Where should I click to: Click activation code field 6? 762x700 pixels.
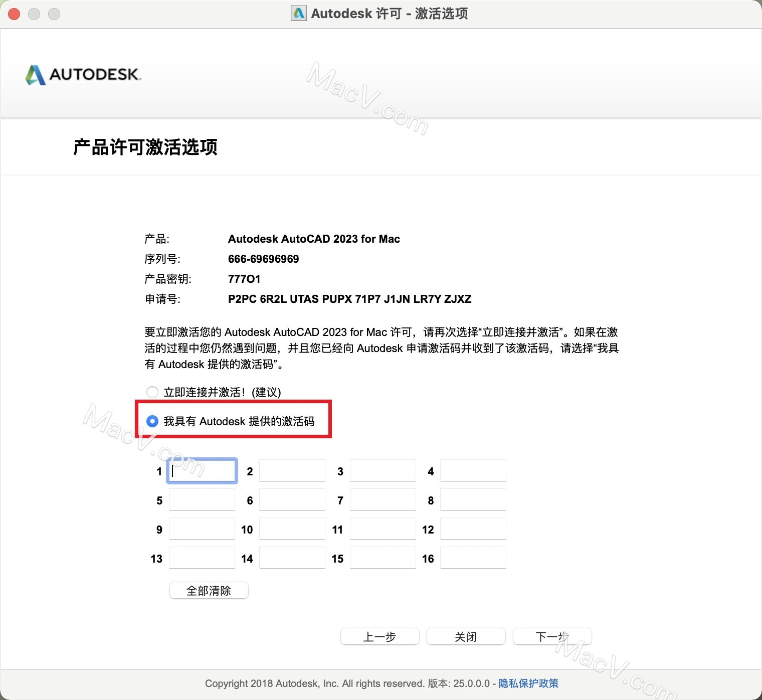point(292,500)
